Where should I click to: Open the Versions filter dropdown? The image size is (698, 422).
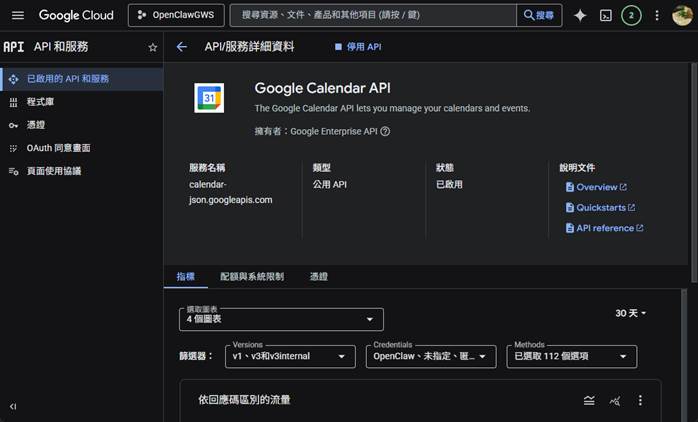pos(291,357)
